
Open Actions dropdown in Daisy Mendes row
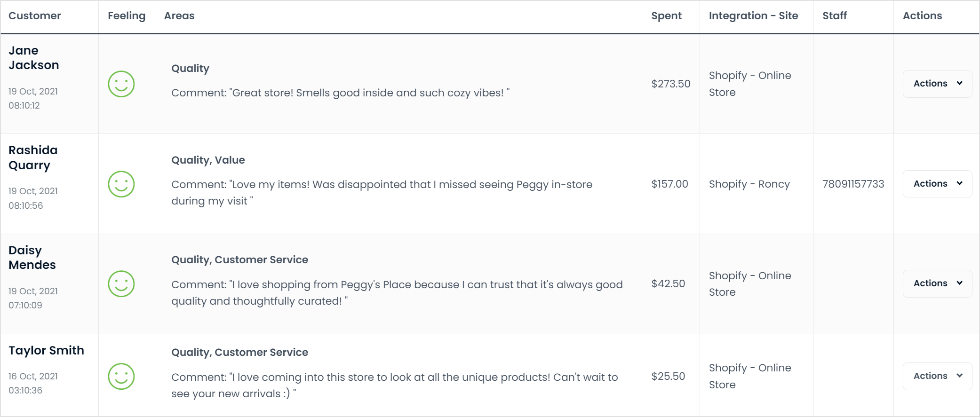937,283
